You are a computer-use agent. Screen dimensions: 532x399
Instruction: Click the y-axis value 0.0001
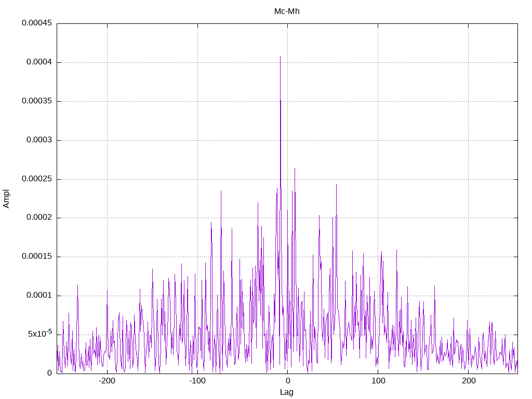point(39,295)
